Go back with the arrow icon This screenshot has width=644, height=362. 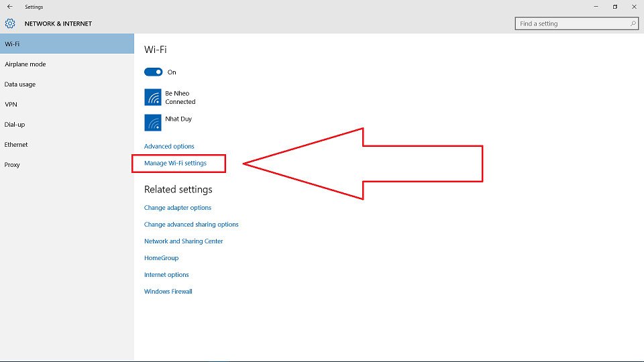pyautogui.click(x=10, y=7)
